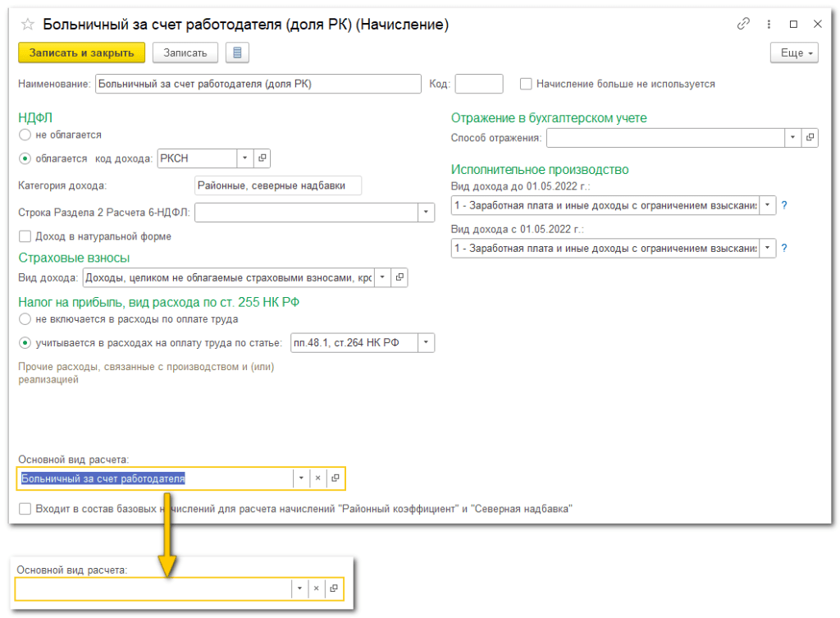
Task: Click the Записать button
Action: (x=185, y=53)
